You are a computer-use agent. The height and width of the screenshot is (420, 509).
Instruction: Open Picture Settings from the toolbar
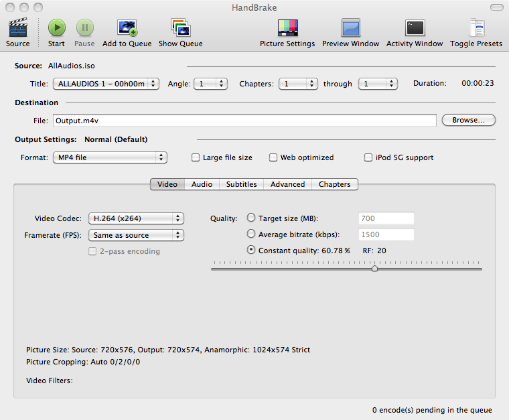(x=287, y=28)
